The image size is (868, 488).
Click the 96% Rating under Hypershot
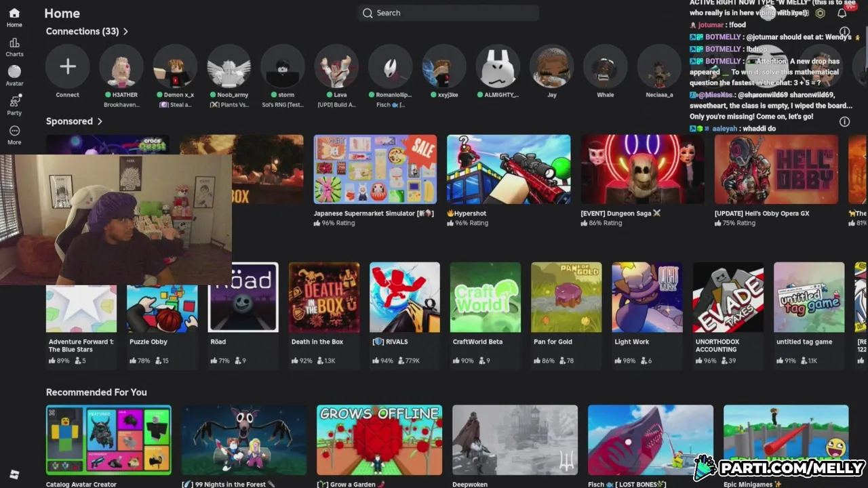point(467,223)
